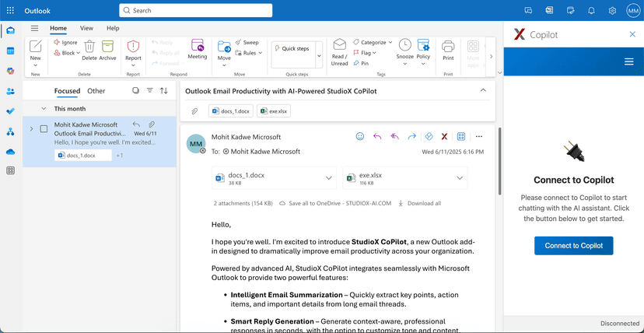Click the Print icon in the ribbon

[x=448, y=48]
